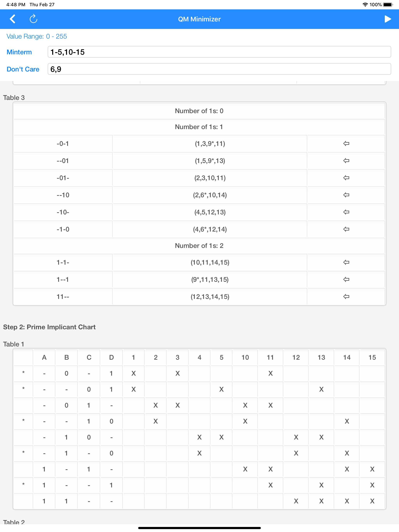Tap the starred row for pattern -0-1 in Table 1

pos(23,373)
